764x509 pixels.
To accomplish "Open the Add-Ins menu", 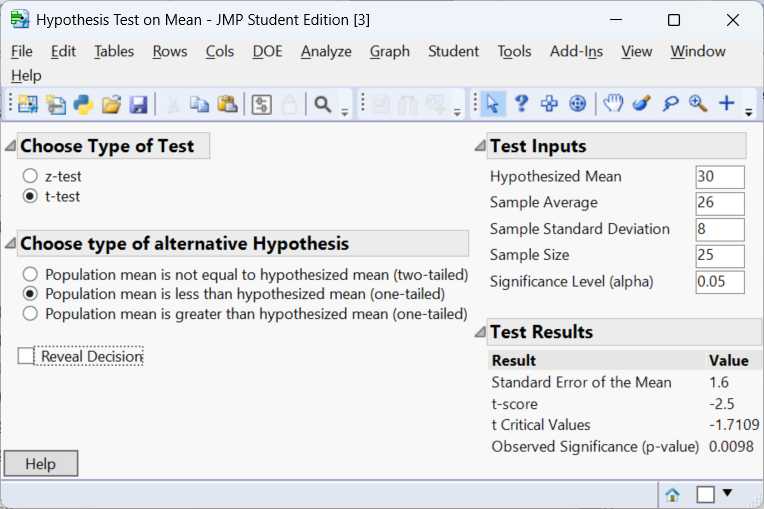I will 576,51.
